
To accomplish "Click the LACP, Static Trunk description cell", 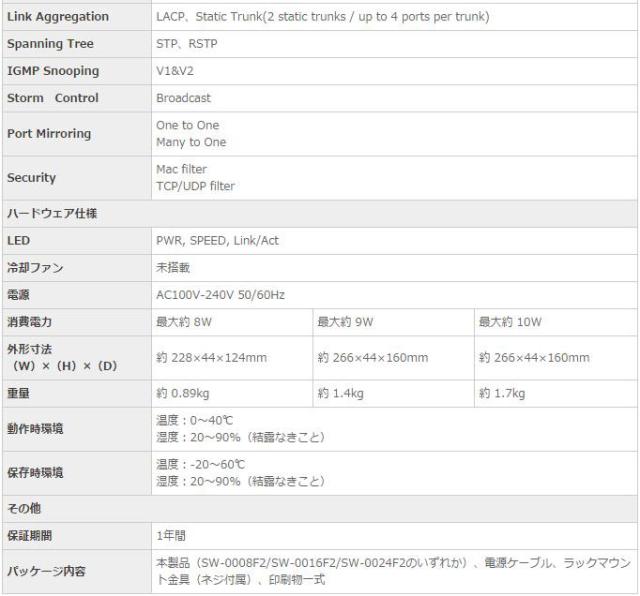I will tap(322, 18).
